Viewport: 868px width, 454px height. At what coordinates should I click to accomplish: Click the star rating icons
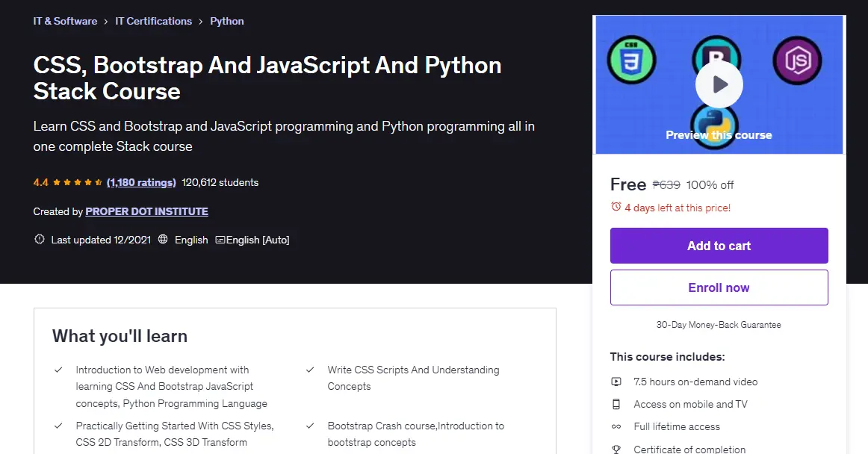coord(78,182)
